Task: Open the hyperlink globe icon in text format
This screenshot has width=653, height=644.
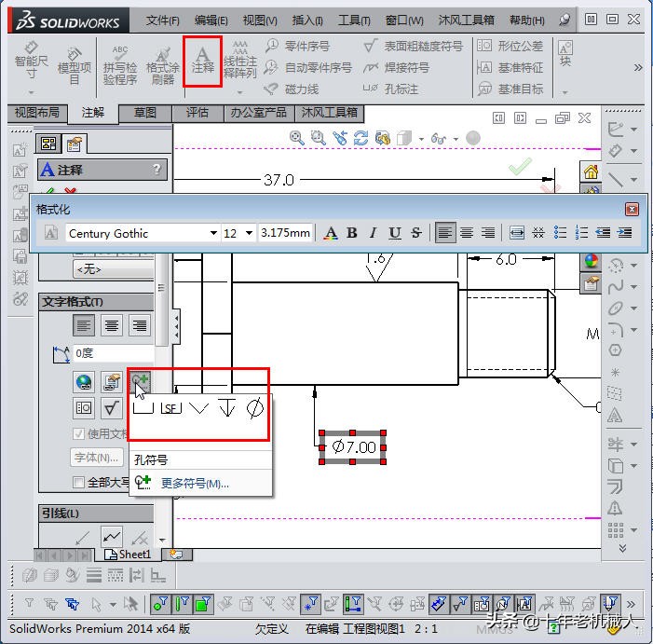Action: pos(84,381)
